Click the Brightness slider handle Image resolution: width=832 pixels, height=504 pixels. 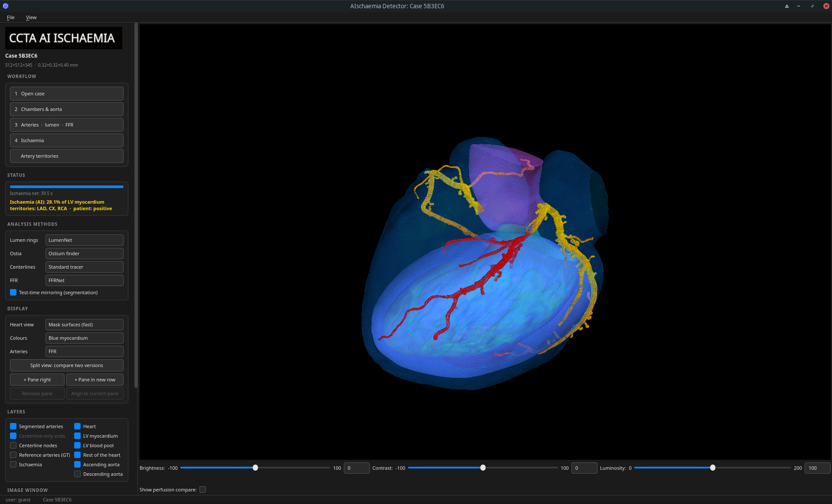[255, 468]
